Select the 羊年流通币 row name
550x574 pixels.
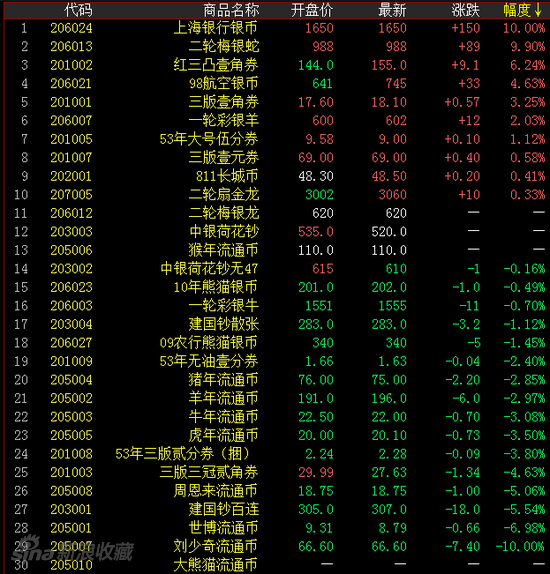pyautogui.click(x=223, y=398)
